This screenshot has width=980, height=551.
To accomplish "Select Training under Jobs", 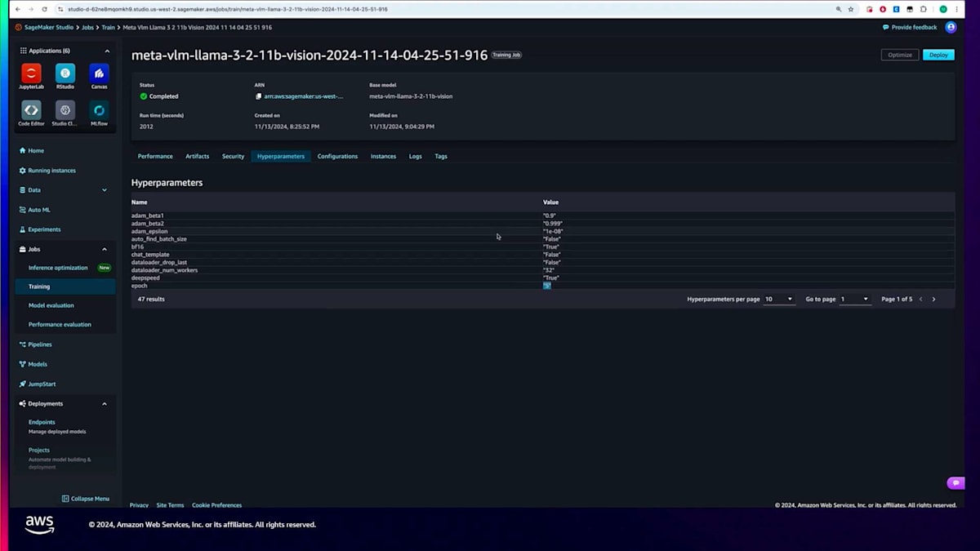I will pyautogui.click(x=65, y=287).
